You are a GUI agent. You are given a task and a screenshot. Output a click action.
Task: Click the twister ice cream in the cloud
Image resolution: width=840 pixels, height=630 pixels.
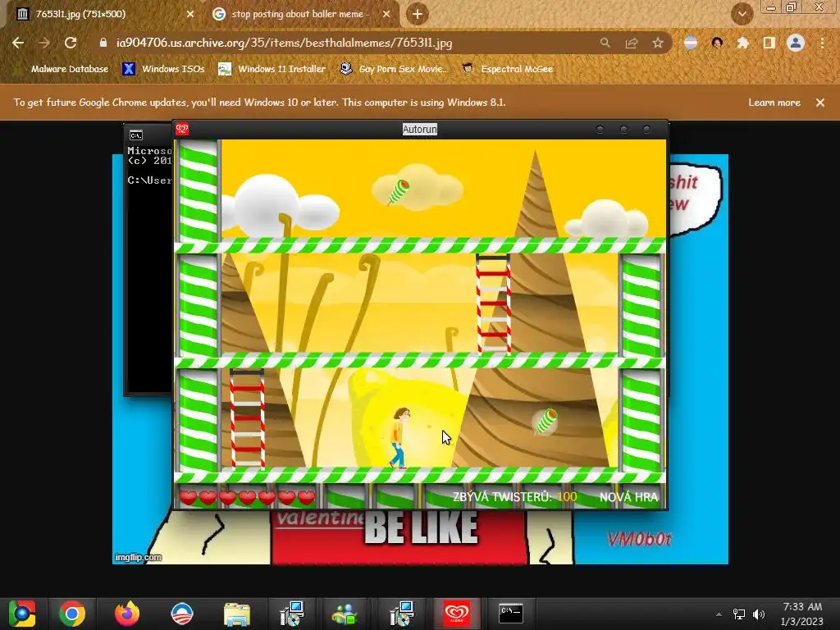(x=399, y=192)
